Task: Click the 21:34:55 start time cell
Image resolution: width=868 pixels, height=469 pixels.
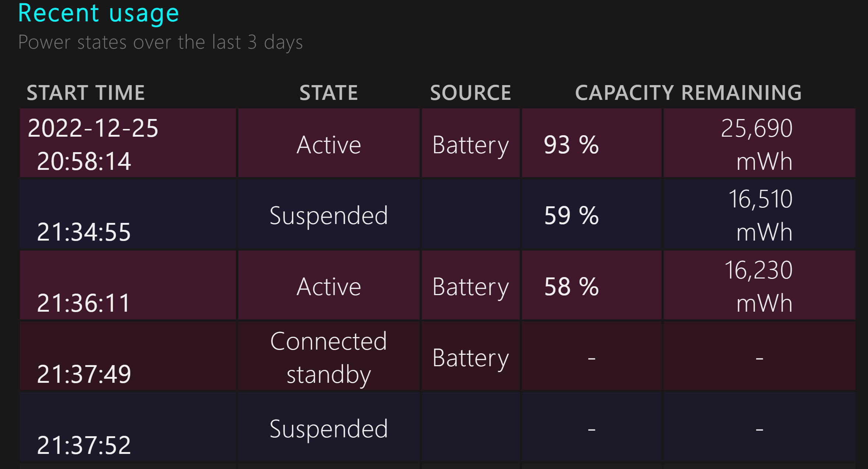Action: pyautogui.click(x=128, y=214)
